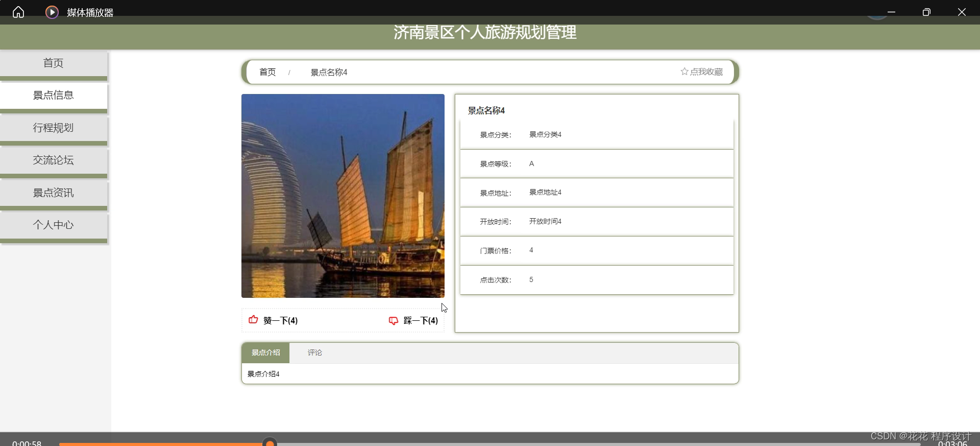
Task: Open 个人中心 in the sidebar
Action: click(x=54, y=225)
